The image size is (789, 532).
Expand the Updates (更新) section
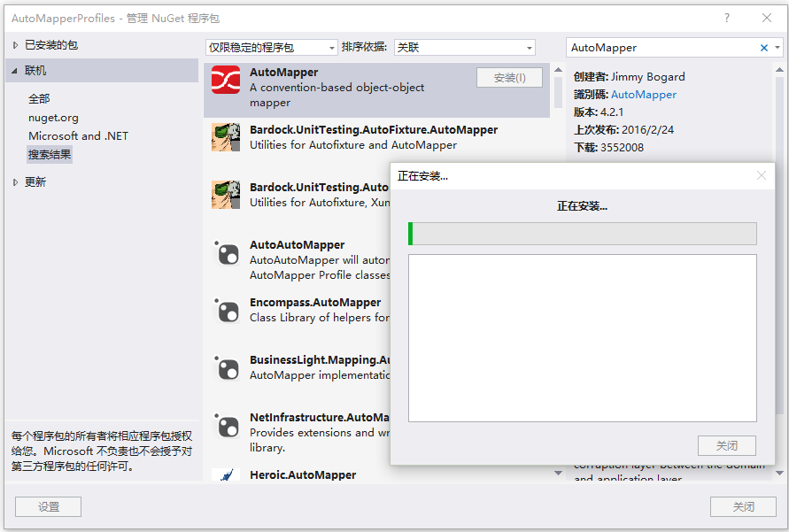point(15,182)
